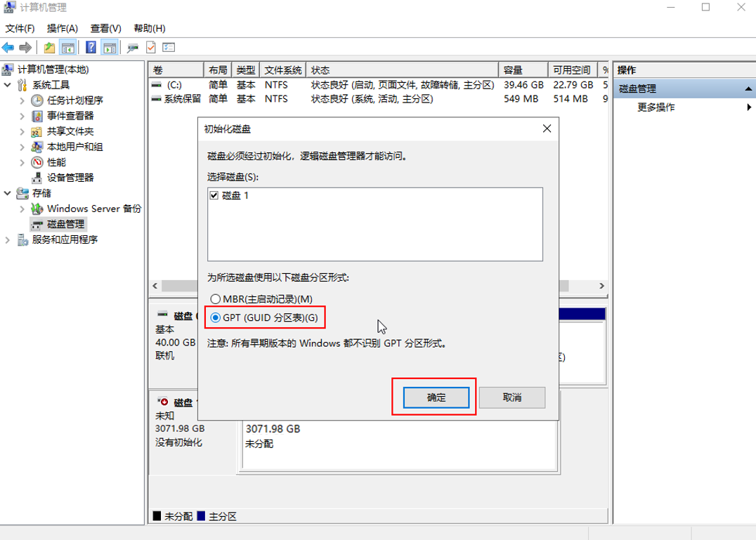Collapse the 存储 tree expander
The width and height of the screenshot is (756, 540).
(7, 192)
